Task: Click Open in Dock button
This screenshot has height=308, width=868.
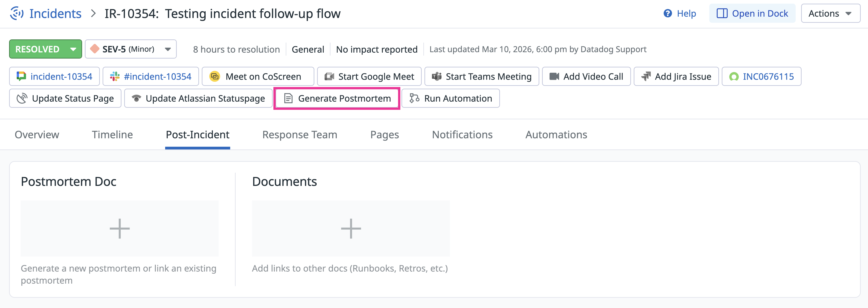Action: point(752,13)
